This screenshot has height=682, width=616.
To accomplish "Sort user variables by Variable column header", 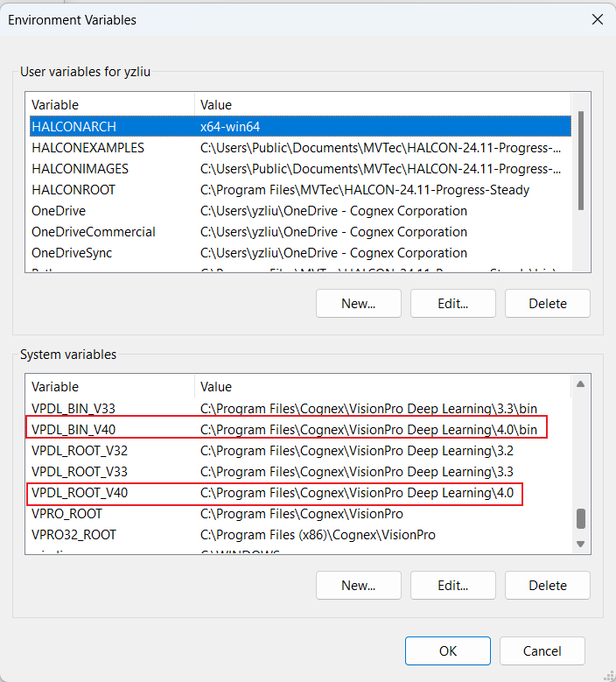I will [x=109, y=105].
